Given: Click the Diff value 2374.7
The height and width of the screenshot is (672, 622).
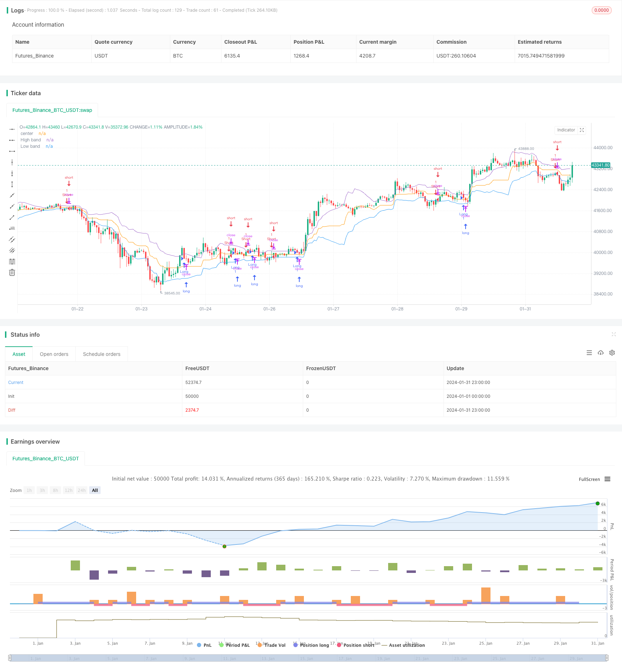Looking at the screenshot, I should [192, 410].
